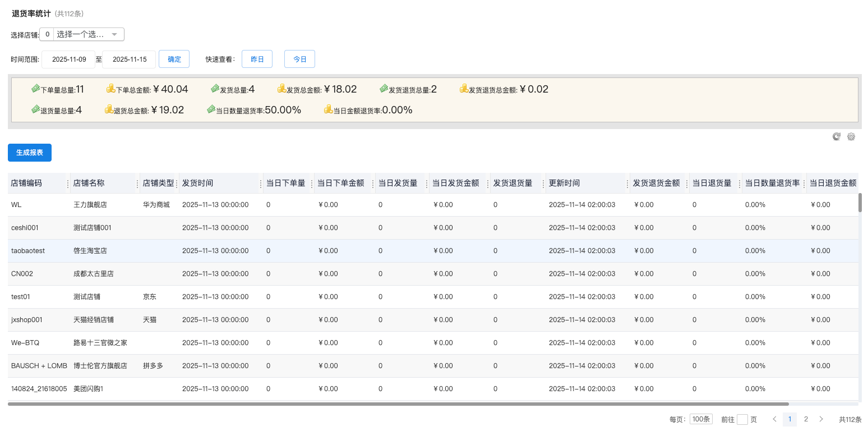Click the store name 成都太古里店
The image size is (868, 431).
click(x=94, y=274)
